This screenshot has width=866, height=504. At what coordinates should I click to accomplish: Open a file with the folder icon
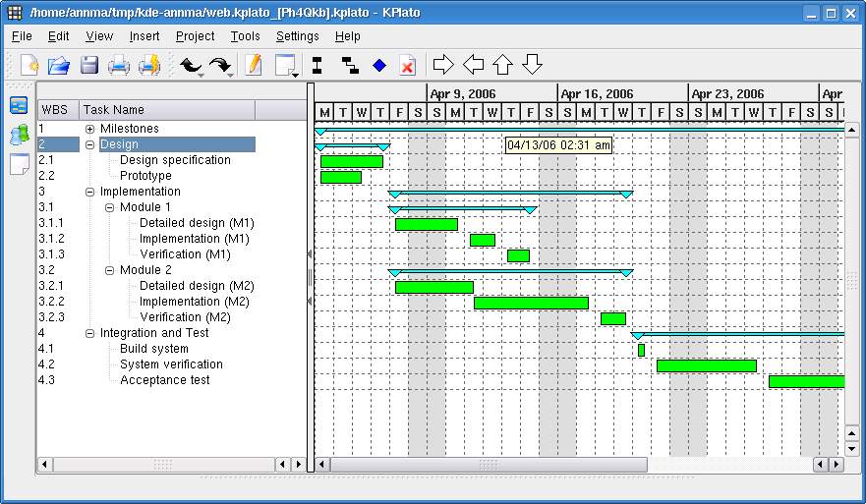(x=59, y=65)
